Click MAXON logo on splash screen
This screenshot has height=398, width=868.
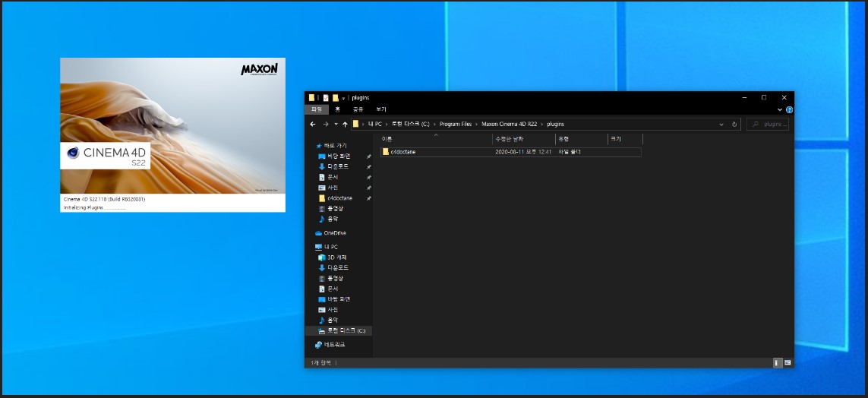[x=259, y=70]
